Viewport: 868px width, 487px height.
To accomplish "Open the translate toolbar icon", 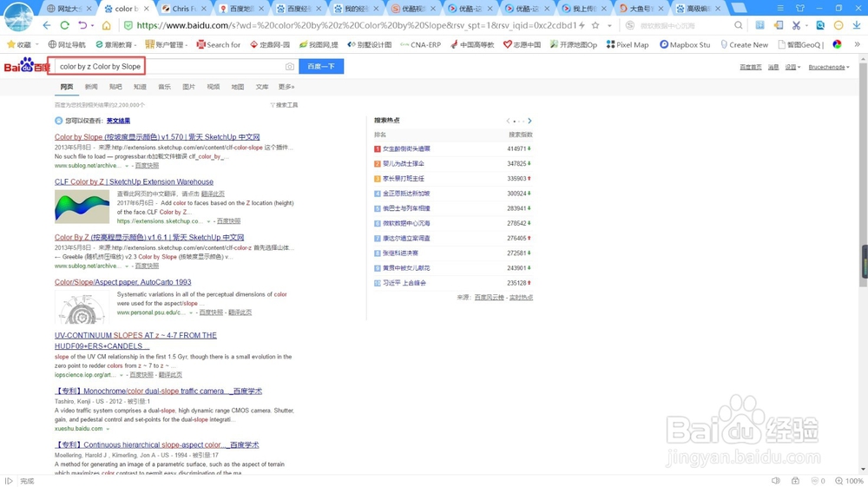I will pyautogui.click(x=760, y=25).
